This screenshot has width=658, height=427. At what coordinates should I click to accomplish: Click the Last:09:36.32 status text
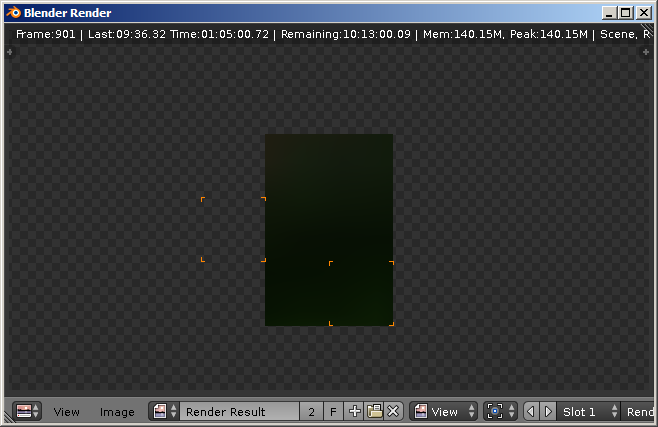tap(127, 34)
